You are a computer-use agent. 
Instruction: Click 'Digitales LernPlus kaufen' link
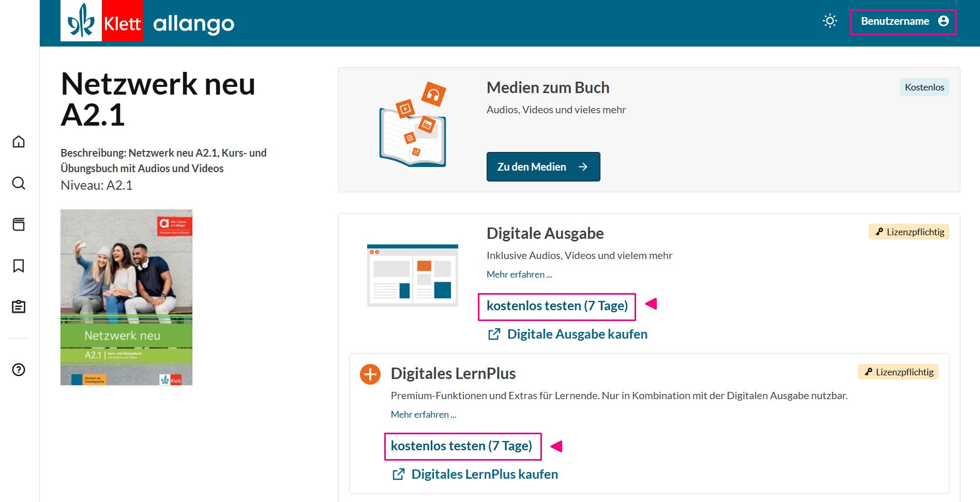click(484, 475)
